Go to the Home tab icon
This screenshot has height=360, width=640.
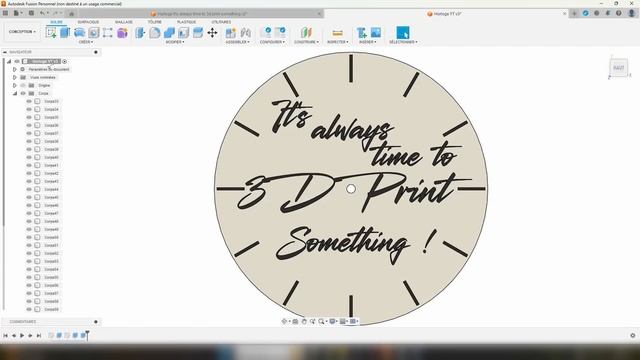(x=71, y=13)
